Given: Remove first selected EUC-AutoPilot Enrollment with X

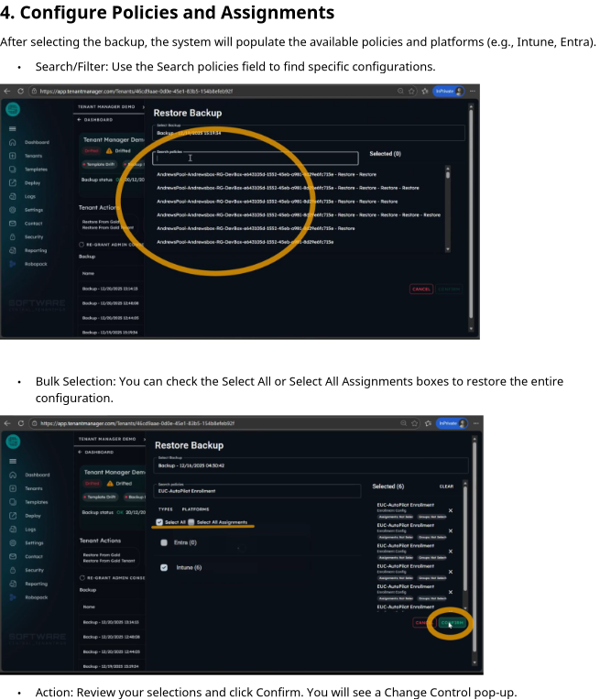Looking at the screenshot, I should pyautogui.click(x=450, y=510).
